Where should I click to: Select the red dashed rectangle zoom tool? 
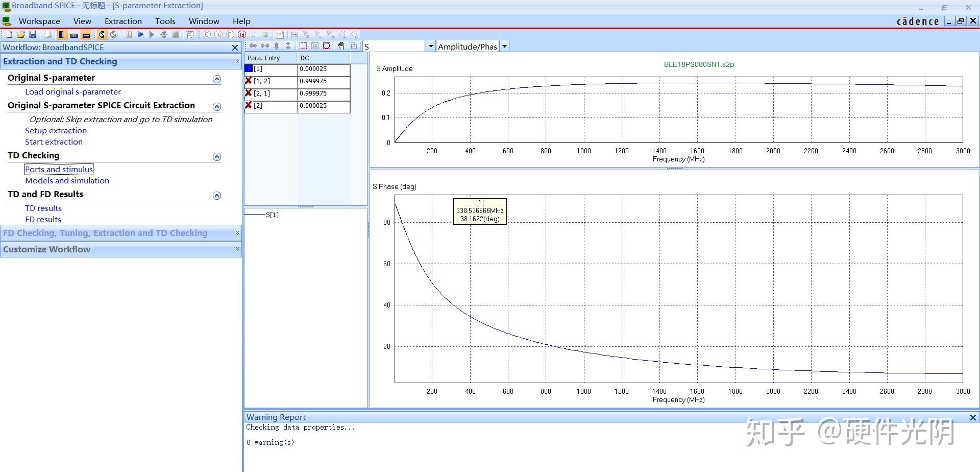tap(303, 45)
